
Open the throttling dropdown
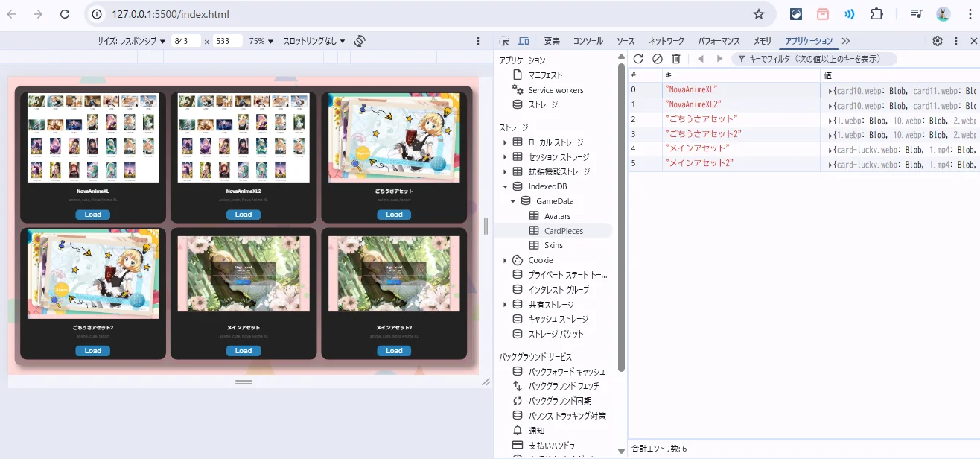coord(314,41)
